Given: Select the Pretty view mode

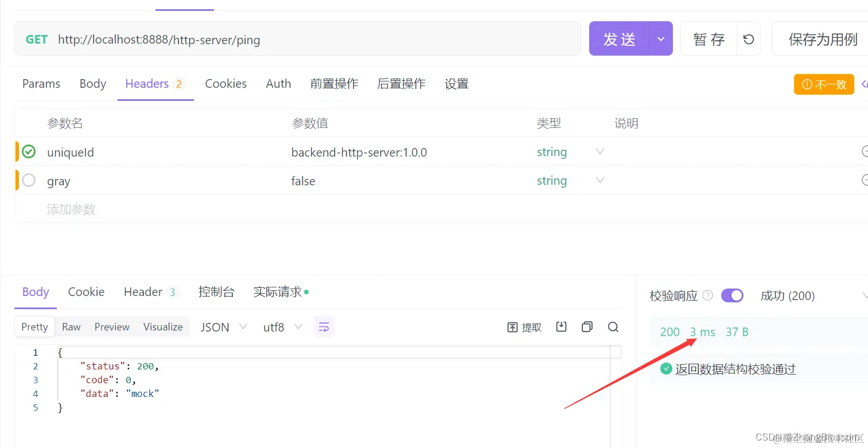Looking at the screenshot, I should (x=34, y=326).
